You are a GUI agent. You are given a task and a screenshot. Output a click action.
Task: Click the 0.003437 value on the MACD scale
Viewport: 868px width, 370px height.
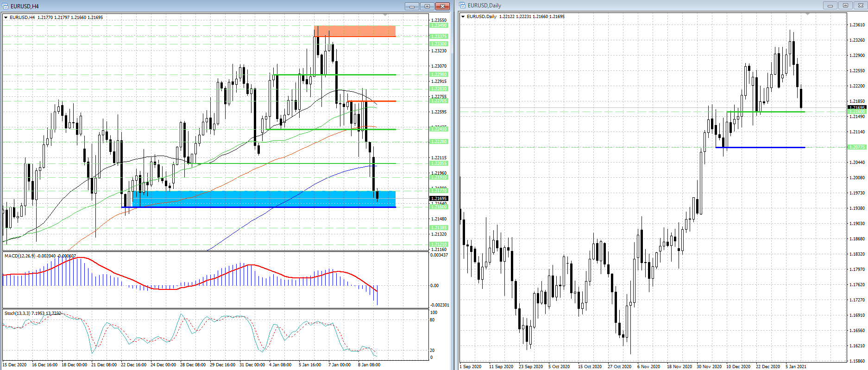(x=439, y=255)
